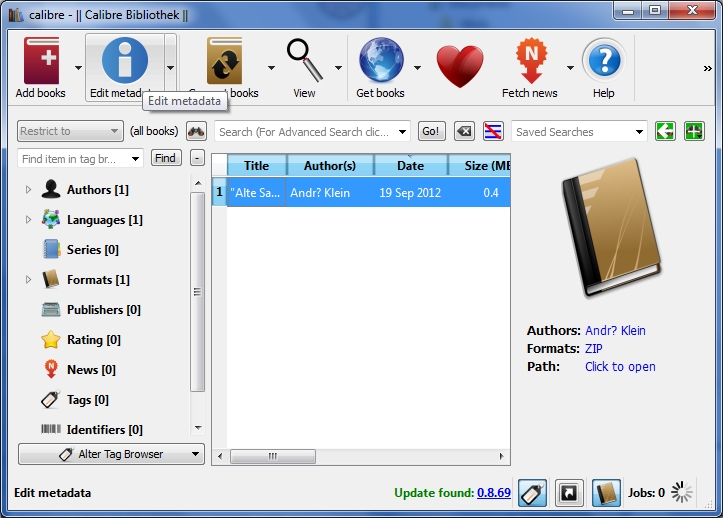
Task: Select Tags [0] in tag browser
Action: [88, 399]
